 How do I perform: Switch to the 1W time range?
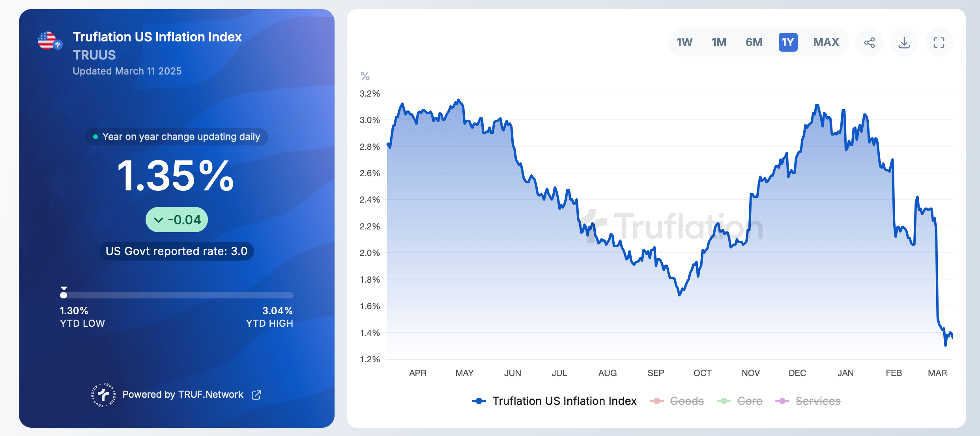pyautogui.click(x=685, y=42)
